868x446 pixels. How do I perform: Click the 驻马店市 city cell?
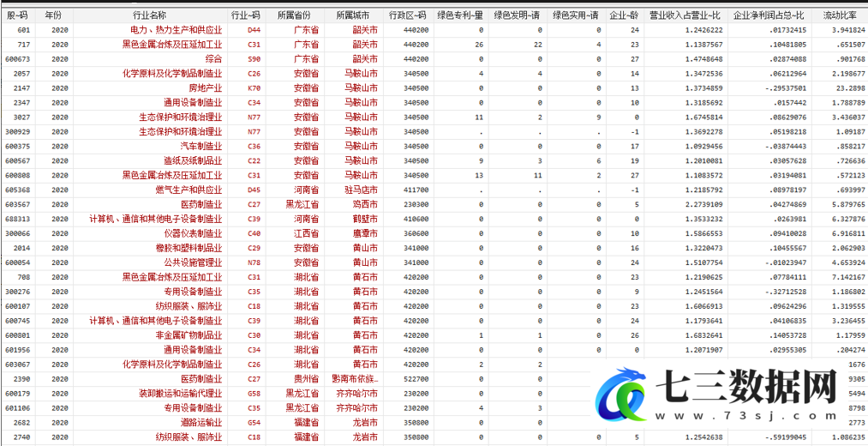(361, 190)
